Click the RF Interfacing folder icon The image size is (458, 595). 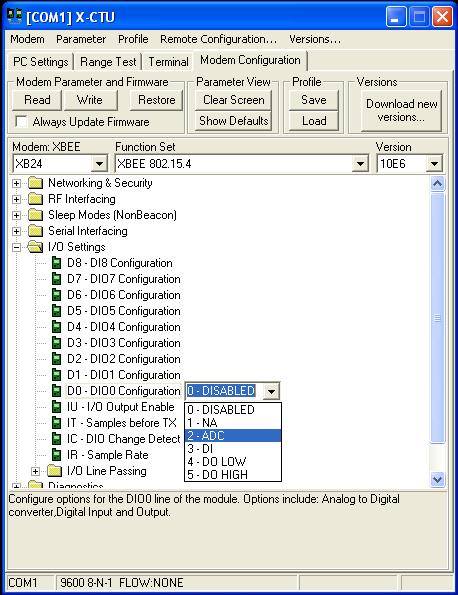[x=36, y=199]
